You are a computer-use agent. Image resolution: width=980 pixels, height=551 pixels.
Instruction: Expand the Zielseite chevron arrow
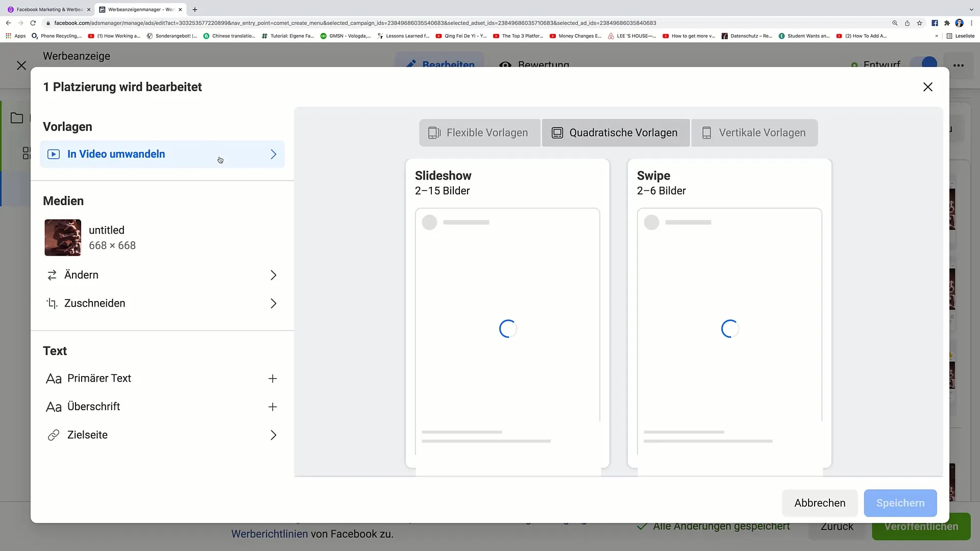pyautogui.click(x=273, y=435)
